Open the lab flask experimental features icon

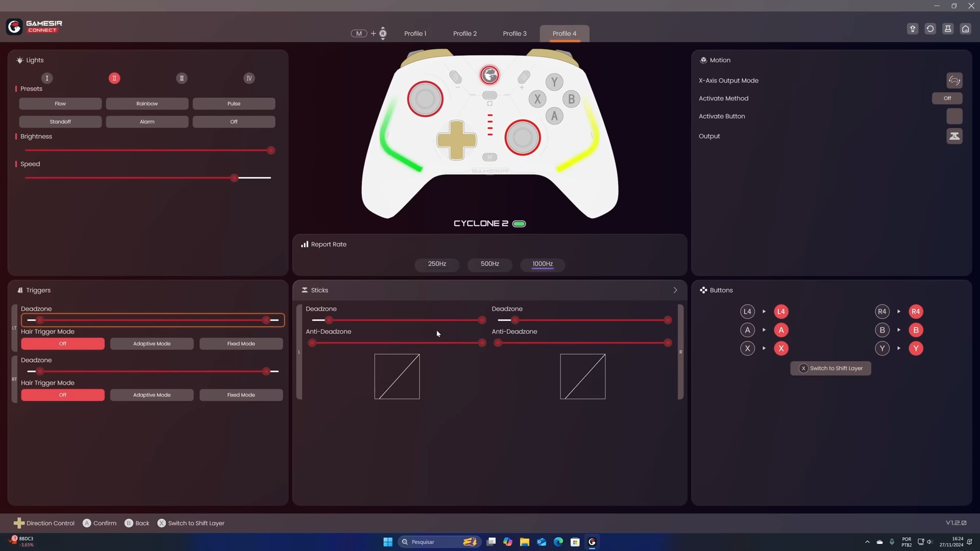[948, 29]
